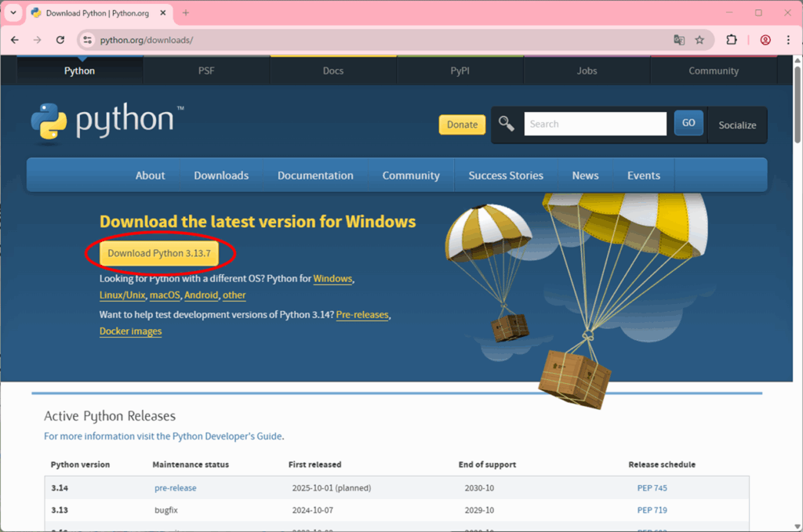Click the GO search button
The height and width of the screenshot is (532, 803).
pyautogui.click(x=689, y=123)
